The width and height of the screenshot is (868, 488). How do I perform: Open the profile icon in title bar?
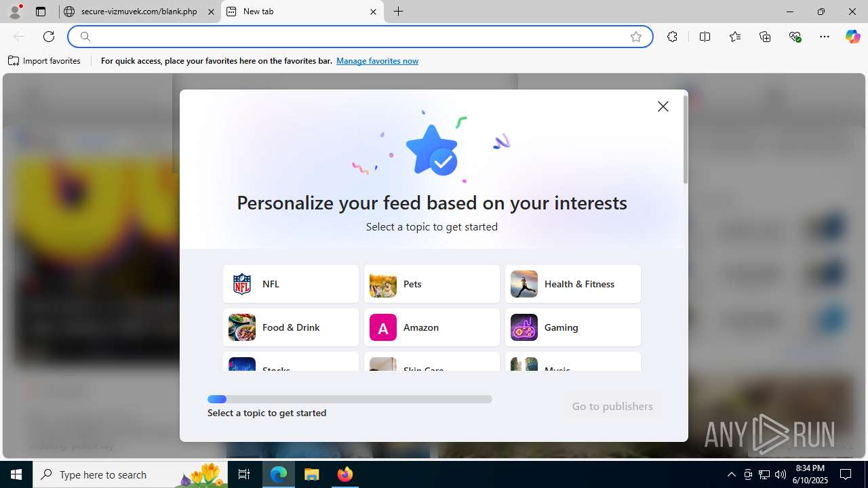pos(15,12)
